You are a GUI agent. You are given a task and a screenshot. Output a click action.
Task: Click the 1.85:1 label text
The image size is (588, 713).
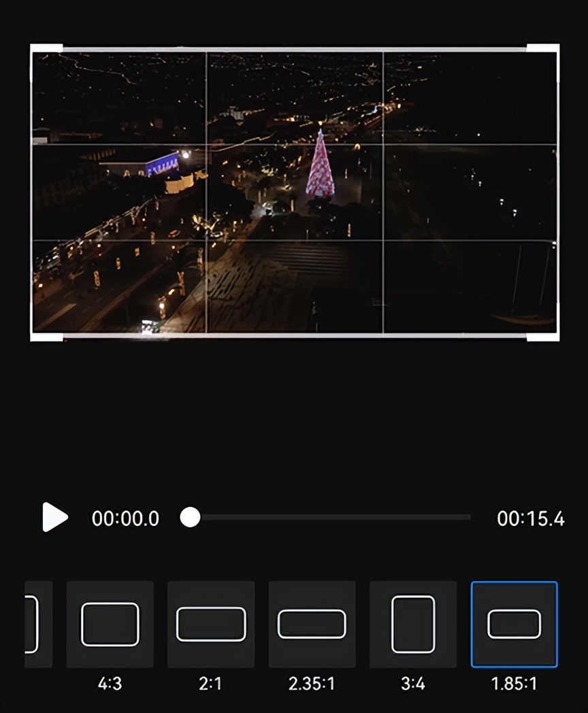[x=514, y=684]
